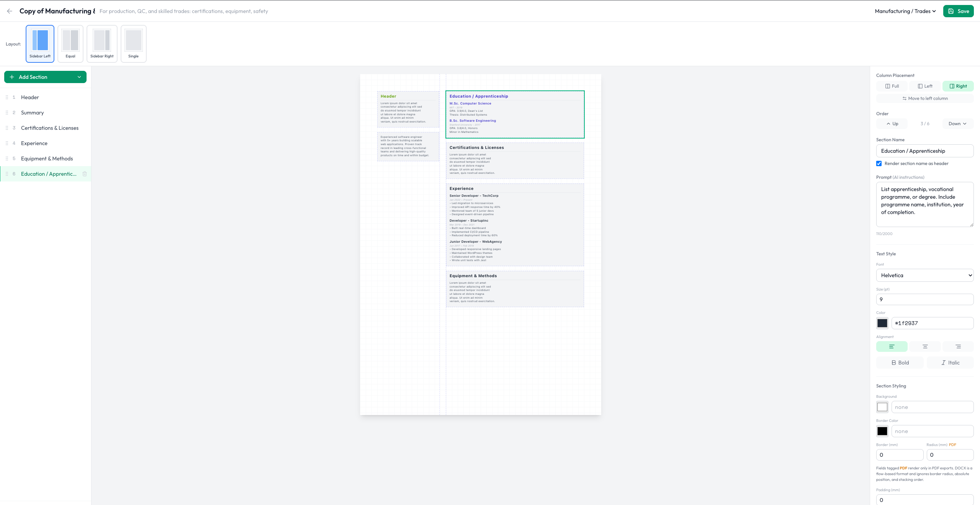
Task: Open the Border Color swatch
Action: click(x=882, y=431)
